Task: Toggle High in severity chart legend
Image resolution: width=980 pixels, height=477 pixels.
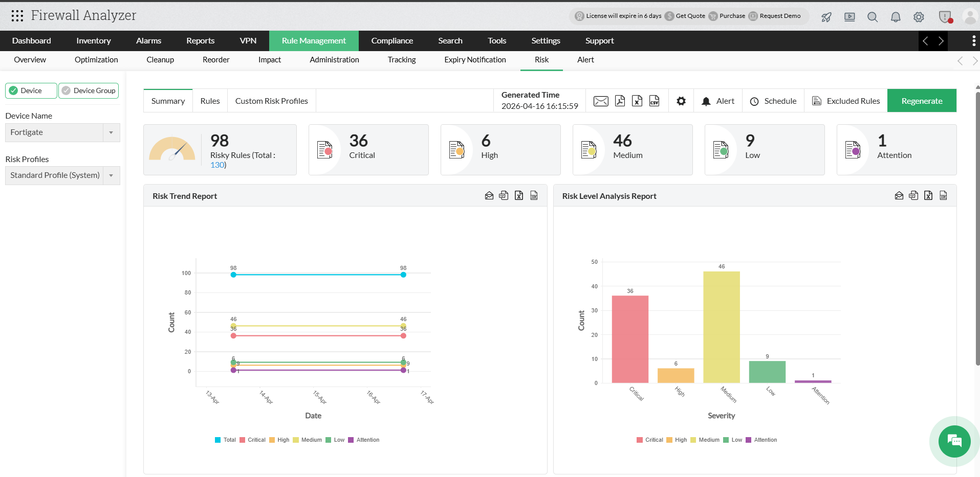Action: pos(677,440)
